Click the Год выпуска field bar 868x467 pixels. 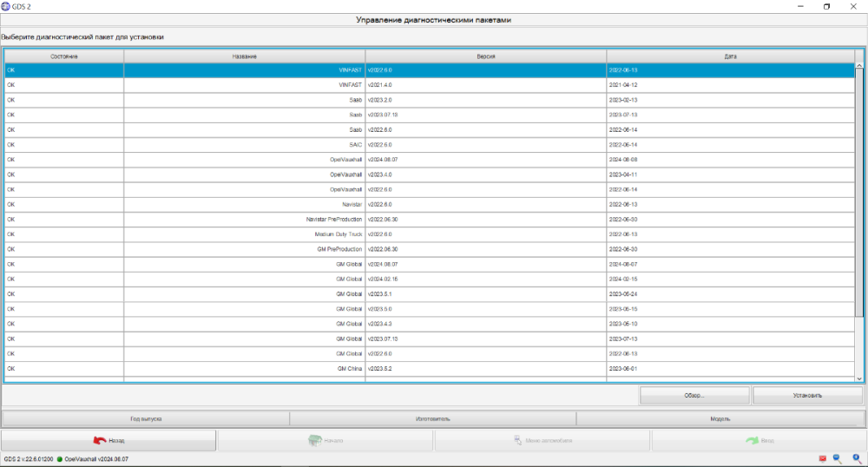pyautogui.click(x=146, y=419)
